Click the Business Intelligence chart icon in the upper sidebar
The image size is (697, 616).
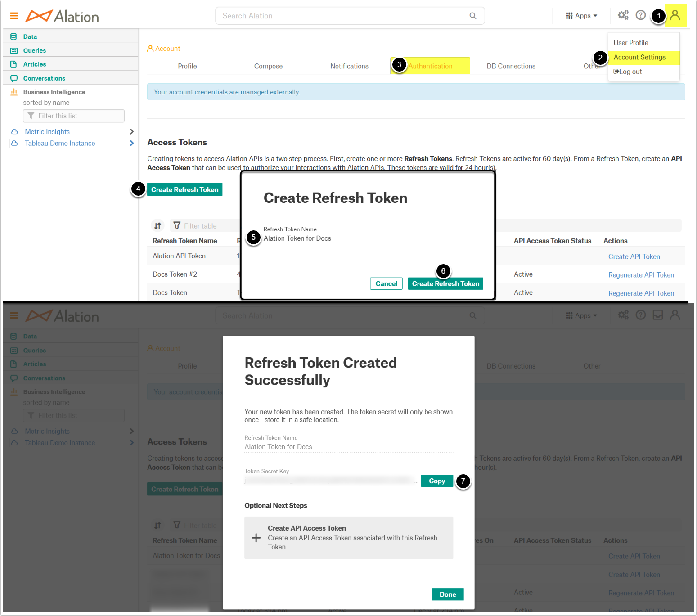[14, 92]
